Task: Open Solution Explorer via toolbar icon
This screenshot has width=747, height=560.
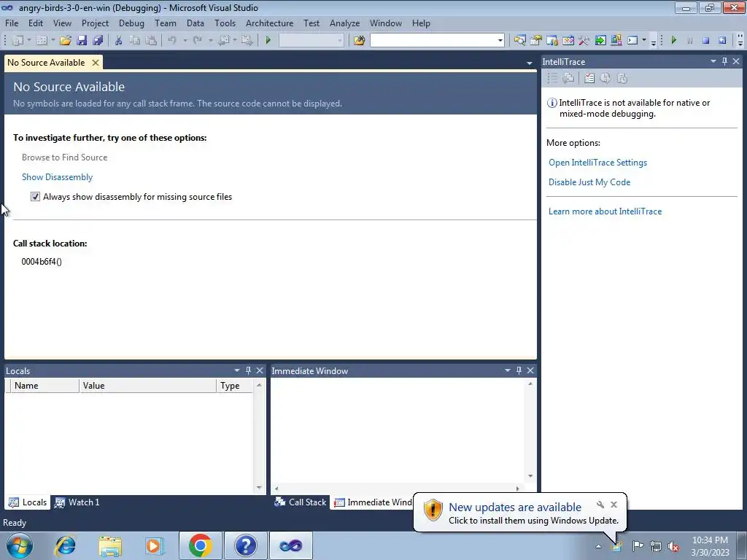Action: 519,41
